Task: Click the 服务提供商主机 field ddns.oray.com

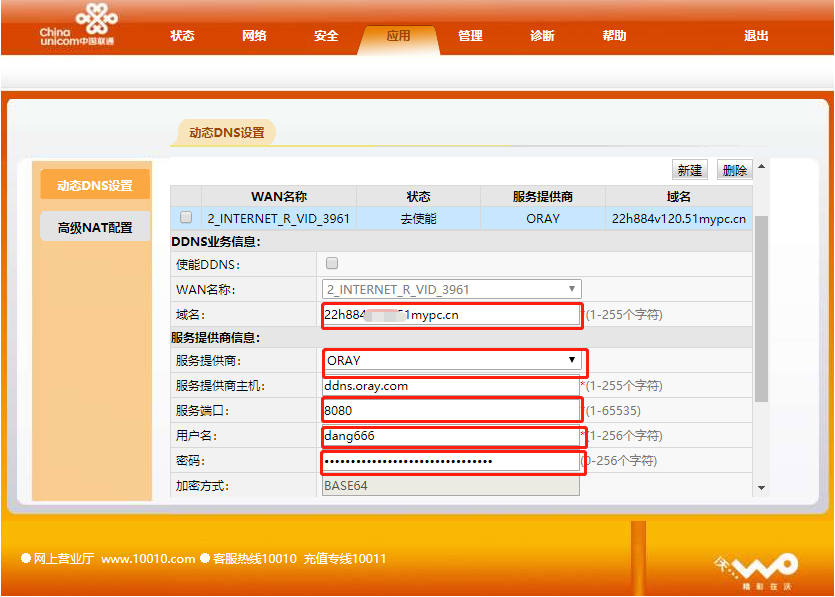Action: (451, 386)
